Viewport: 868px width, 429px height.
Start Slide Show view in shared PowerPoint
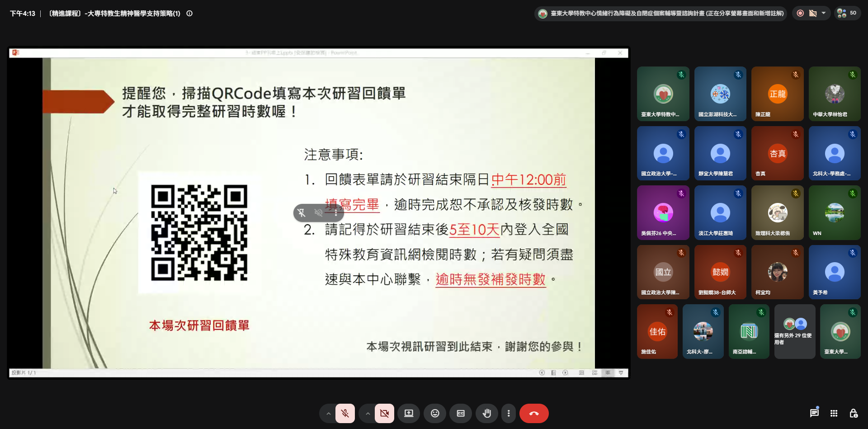pos(621,373)
